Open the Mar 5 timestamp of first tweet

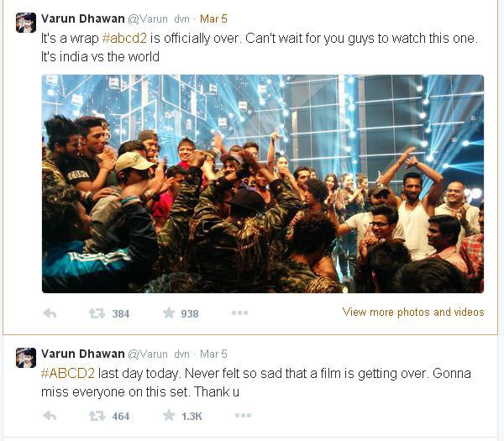click(x=213, y=19)
